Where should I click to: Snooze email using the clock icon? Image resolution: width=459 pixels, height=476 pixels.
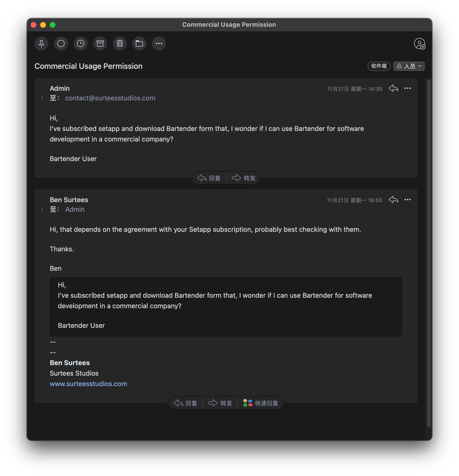pos(80,44)
